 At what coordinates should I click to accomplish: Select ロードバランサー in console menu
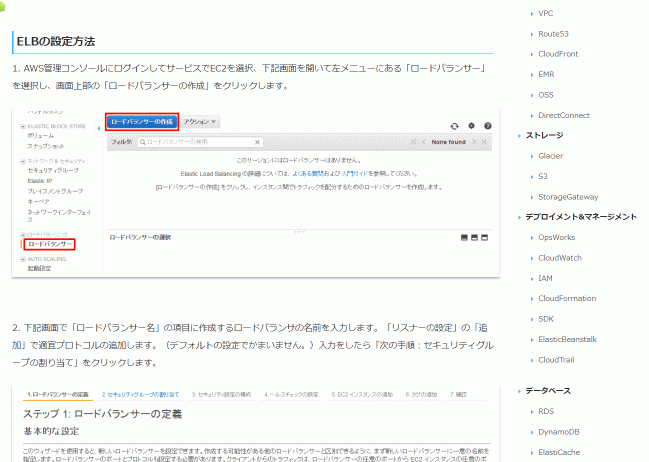pyautogui.click(x=50, y=244)
